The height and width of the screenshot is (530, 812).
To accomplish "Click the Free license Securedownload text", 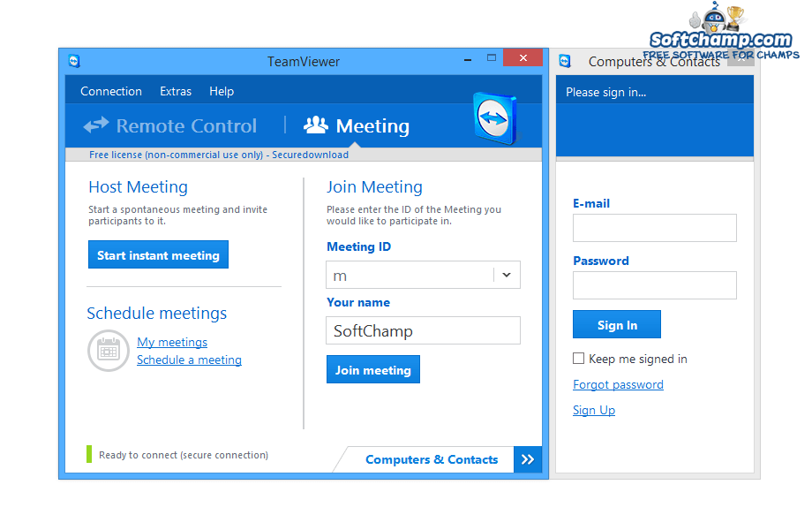I will pyautogui.click(x=219, y=155).
